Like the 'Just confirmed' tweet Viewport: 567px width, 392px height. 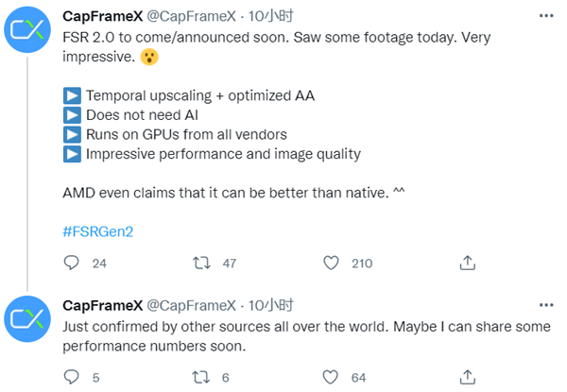(x=330, y=377)
